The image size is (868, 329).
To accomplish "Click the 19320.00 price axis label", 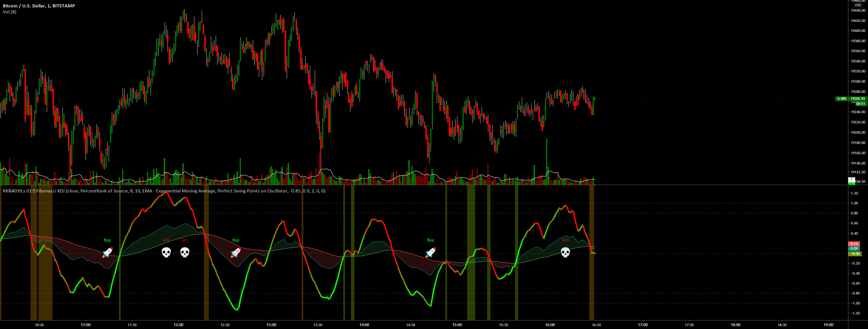I will (x=858, y=71).
